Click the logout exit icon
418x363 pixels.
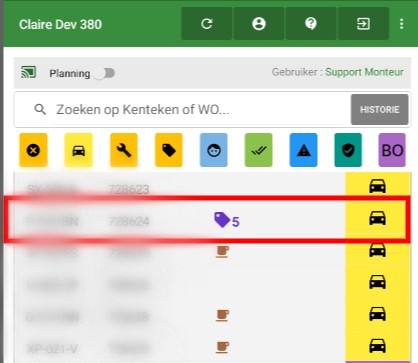point(363,24)
